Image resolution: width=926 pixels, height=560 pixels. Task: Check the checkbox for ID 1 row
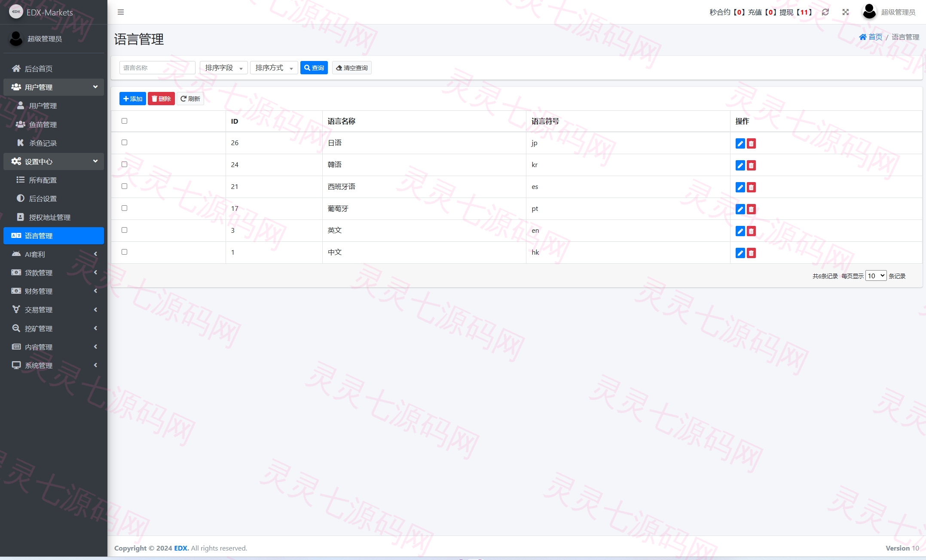125,252
